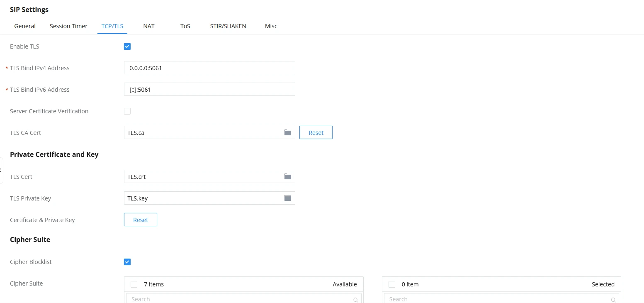
Task: Reset the TLS CA Cert
Action: click(316, 133)
